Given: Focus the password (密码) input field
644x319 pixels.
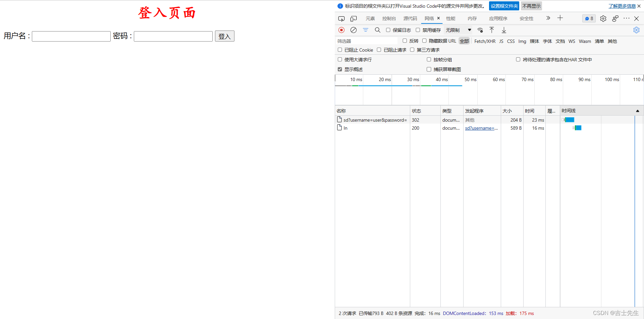Looking at the screenshot, I should tap(173, 36).
